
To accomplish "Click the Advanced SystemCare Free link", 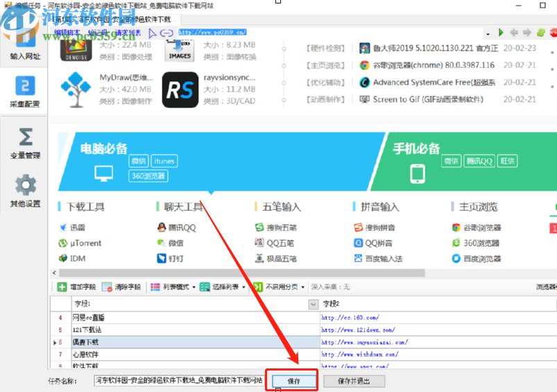I will 434,82.
